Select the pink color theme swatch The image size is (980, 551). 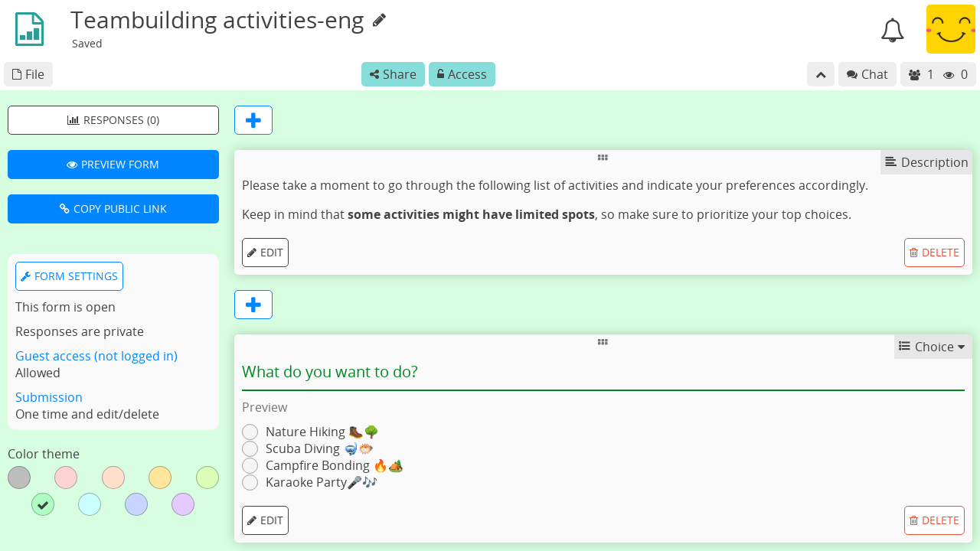pyautogui.click(x=66, y=478)
